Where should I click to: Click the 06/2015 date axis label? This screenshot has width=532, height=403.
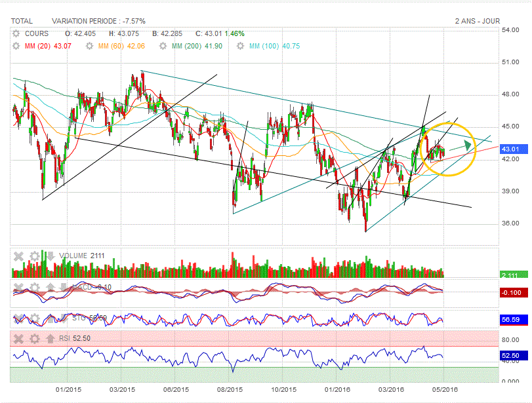point(176,390)
